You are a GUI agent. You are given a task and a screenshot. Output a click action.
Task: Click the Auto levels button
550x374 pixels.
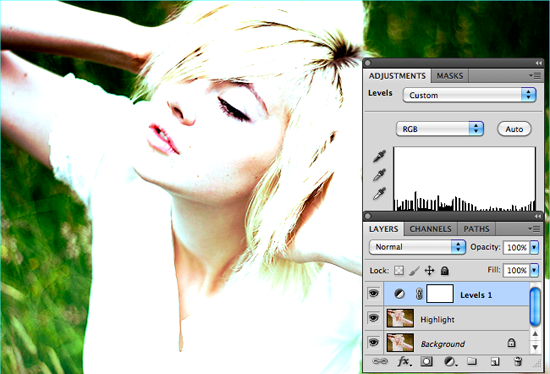(x=514, y=129)
